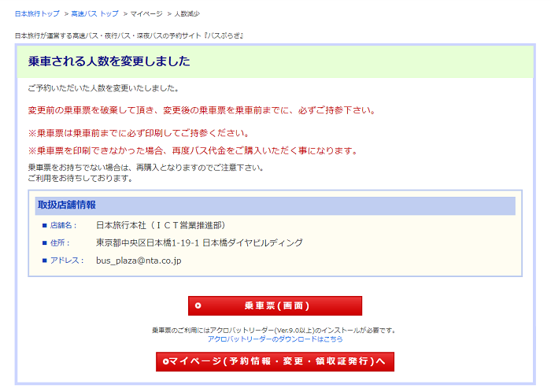This screenshot has width=551, height=392.
Task: Click the 東京都中央区日本橋 address text
Action: click(199, 243)
